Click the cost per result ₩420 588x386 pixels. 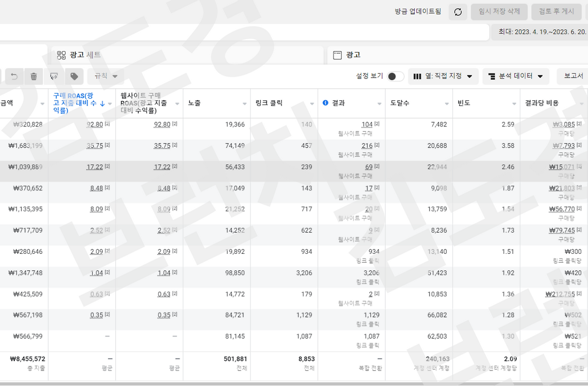573,273
